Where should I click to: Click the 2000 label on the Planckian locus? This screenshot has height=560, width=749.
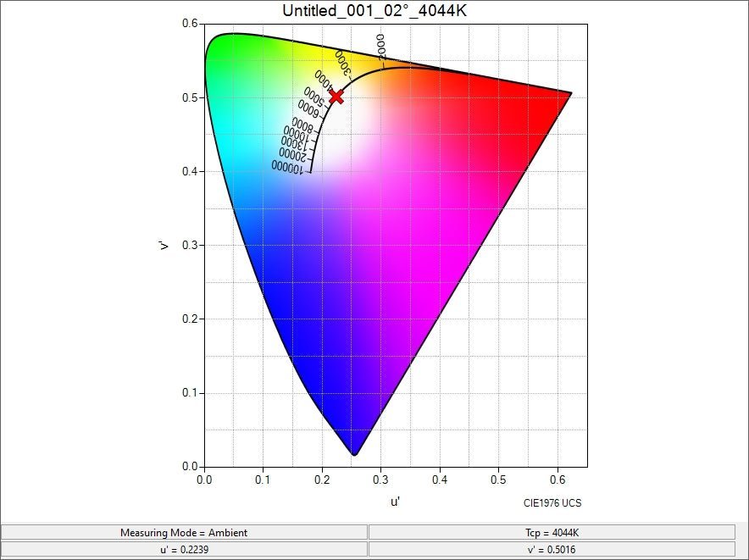point(381,48)
